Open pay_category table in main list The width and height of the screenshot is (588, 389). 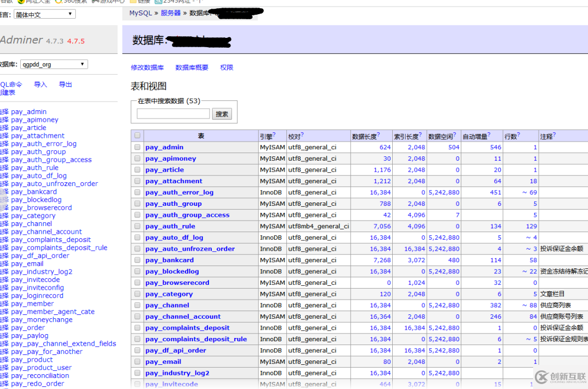169,294
